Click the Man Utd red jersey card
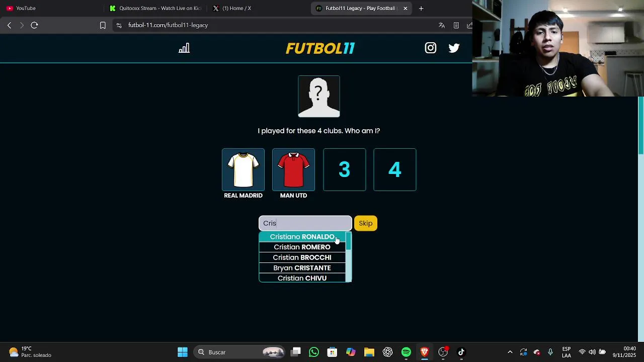Screen dimensions: 644x362 pyautogui.click(x=293, y=170)
